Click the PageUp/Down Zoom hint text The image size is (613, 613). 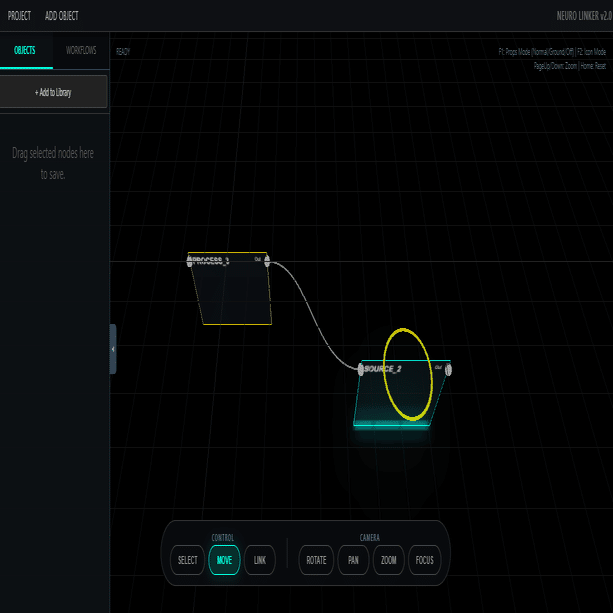pyautogui.click(x=570, y=66)
